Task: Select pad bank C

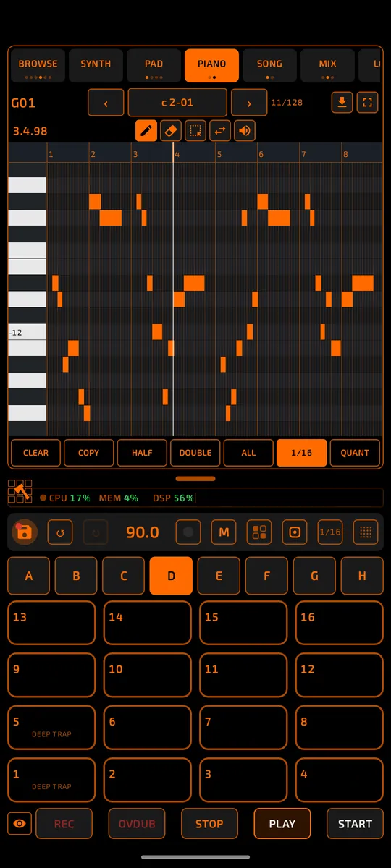Action: pos(124,576)
